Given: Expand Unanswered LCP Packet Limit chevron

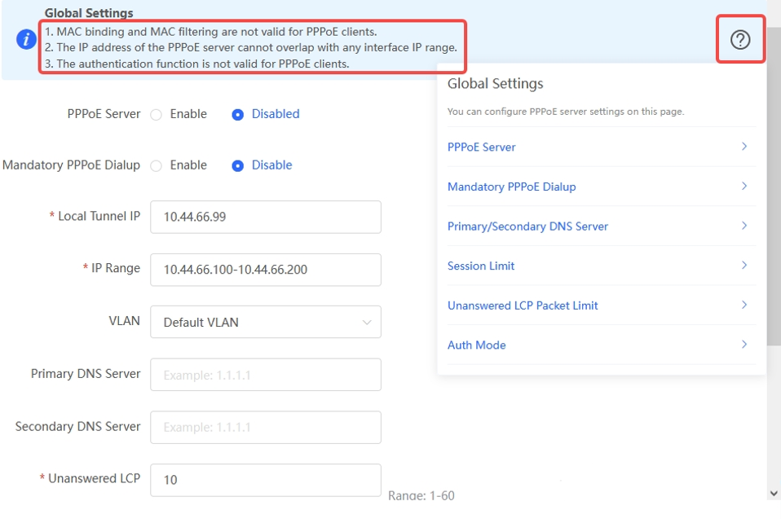Looking at the screenshot, I should [743, 305].
